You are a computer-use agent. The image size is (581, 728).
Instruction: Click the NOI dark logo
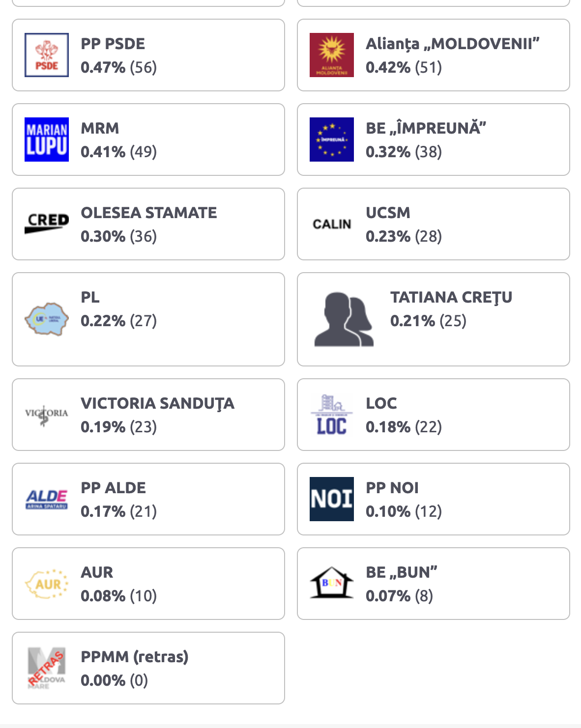pos(332,499)
